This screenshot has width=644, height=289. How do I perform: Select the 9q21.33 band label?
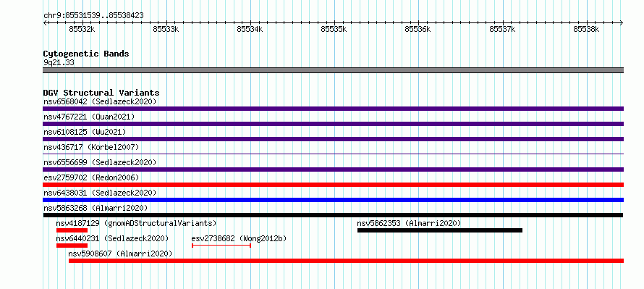[59, 63]
